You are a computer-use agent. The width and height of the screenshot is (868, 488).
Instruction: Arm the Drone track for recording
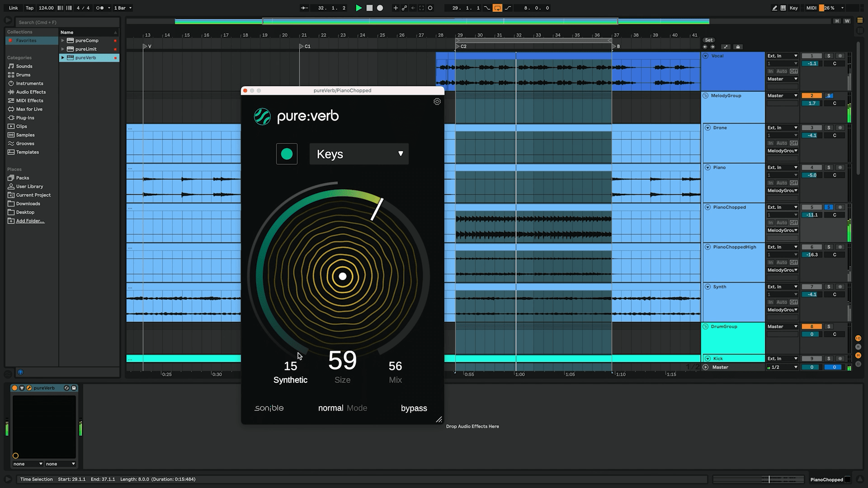point(840,128)
